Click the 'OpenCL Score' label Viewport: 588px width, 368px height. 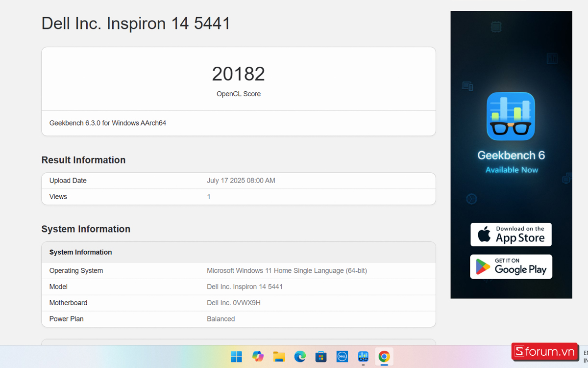click(239, 94)
